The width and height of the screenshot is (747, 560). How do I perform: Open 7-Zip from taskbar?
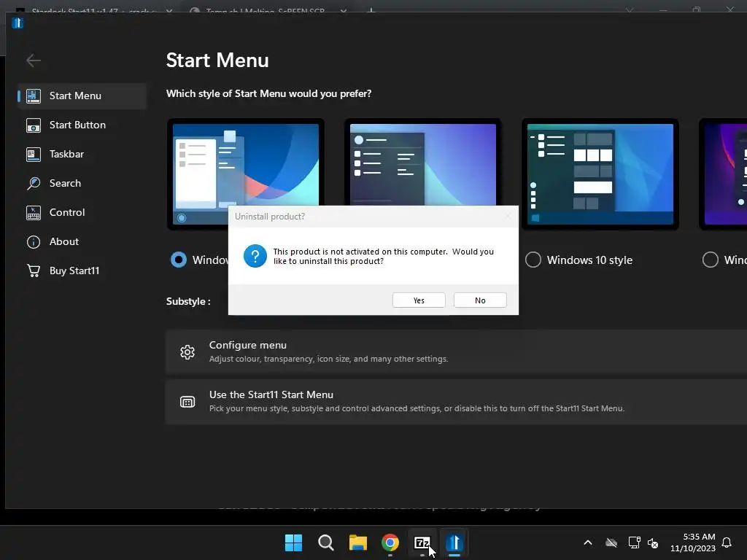point(422,542)
